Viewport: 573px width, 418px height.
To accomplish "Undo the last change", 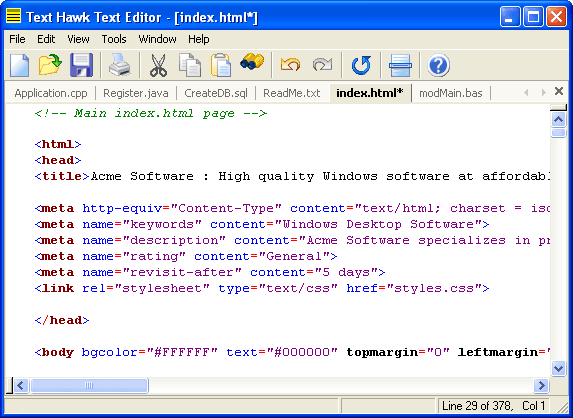I will tap(291, 65).
